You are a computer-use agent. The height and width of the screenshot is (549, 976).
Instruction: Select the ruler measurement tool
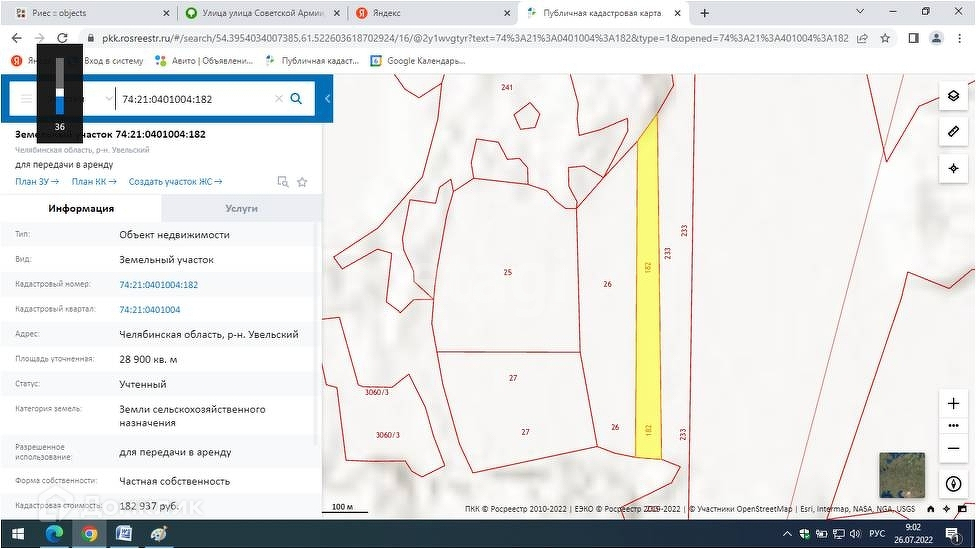[953, 132]
